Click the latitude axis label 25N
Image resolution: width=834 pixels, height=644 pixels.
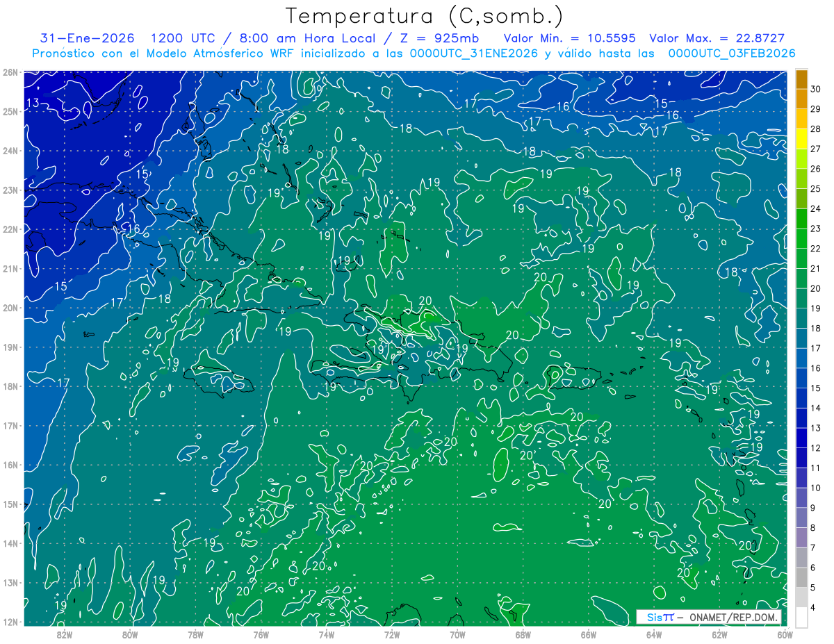10,111
